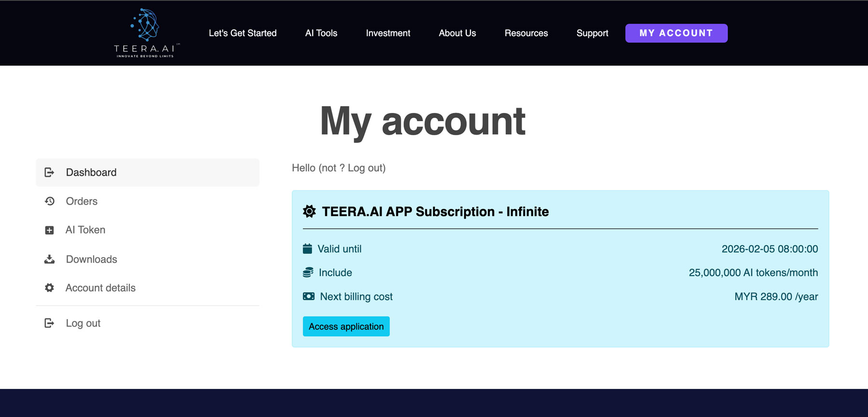Click the Valid until calendar icon
868x417 pixels.
coord(307,249)
